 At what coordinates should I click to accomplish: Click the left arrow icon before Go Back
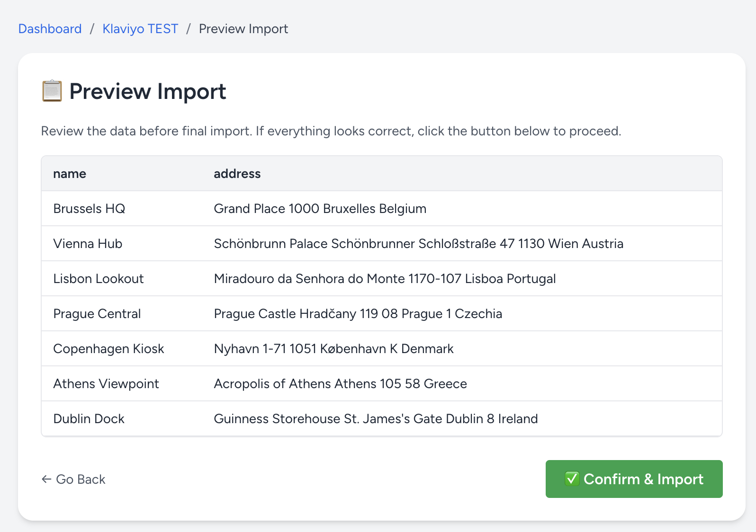46,479
